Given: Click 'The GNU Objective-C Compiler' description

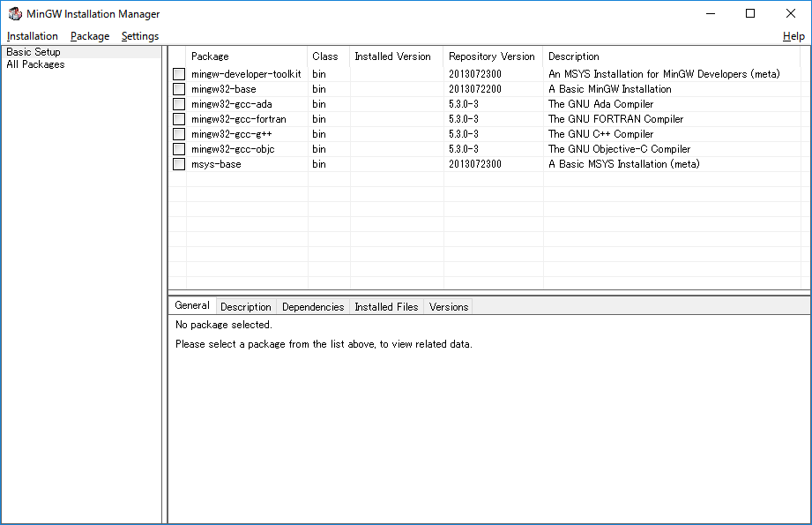Looking at the screenshot, I should pos(619,149).
